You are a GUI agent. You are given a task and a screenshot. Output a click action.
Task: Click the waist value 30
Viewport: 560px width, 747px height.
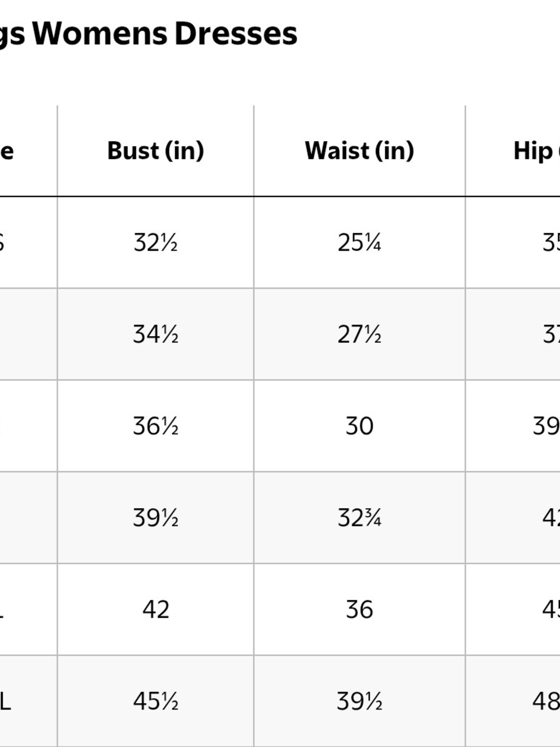coord(359,426)
